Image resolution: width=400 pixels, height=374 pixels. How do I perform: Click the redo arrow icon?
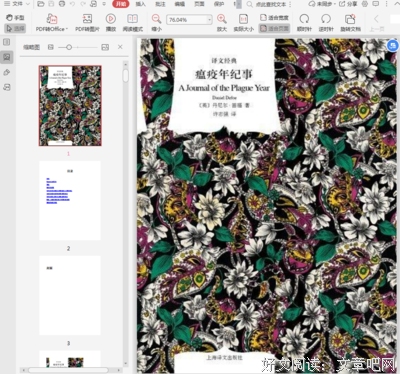[x=83, y=4]
